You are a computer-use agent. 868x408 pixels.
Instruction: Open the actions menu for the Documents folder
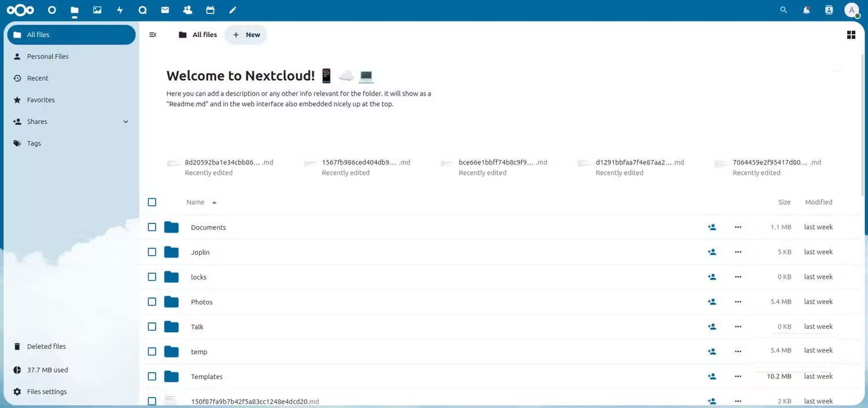(x=738, y=227)
